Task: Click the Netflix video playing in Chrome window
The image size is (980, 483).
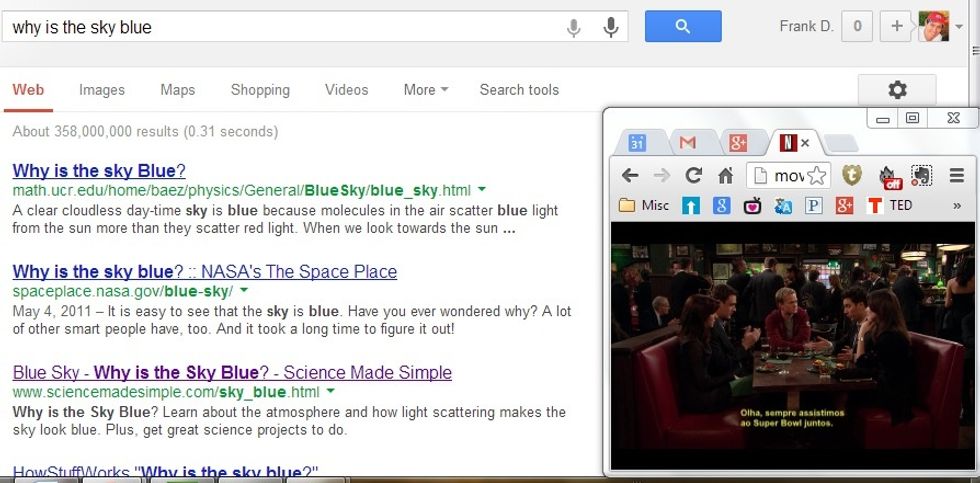Action: (x=792, y=346)
